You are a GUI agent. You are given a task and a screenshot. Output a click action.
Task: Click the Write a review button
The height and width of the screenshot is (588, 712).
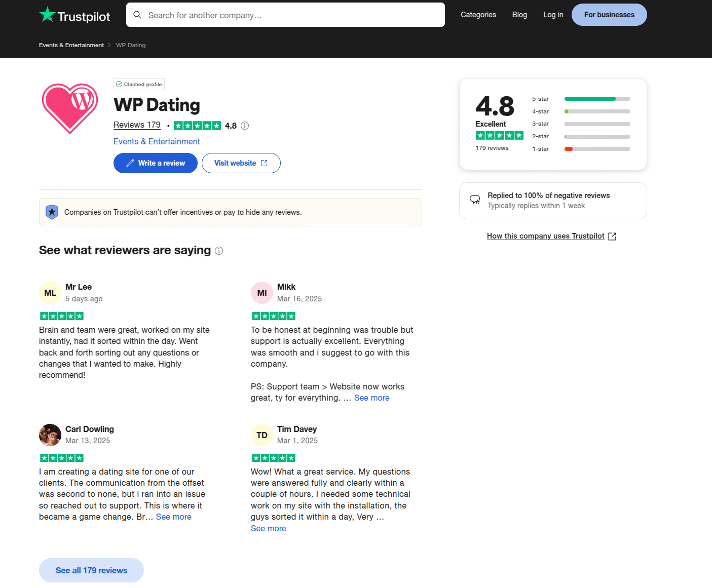[155, 163]
